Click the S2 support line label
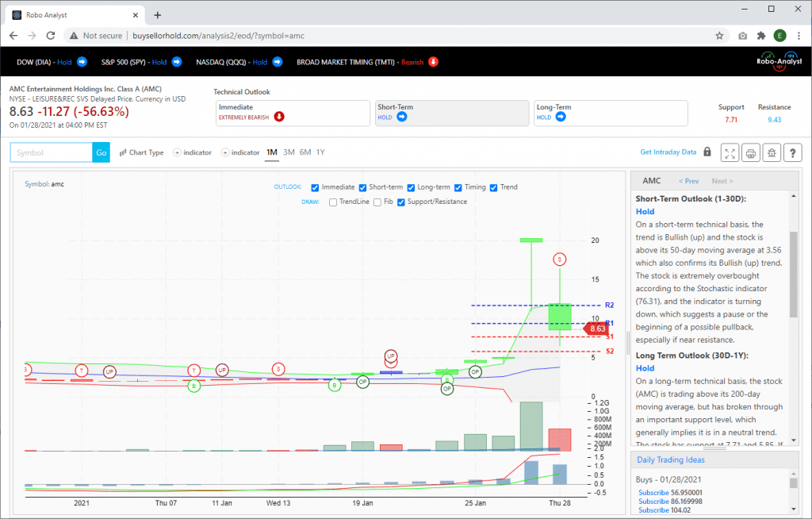This screenshot has width=812, height=519. point(610,351)
